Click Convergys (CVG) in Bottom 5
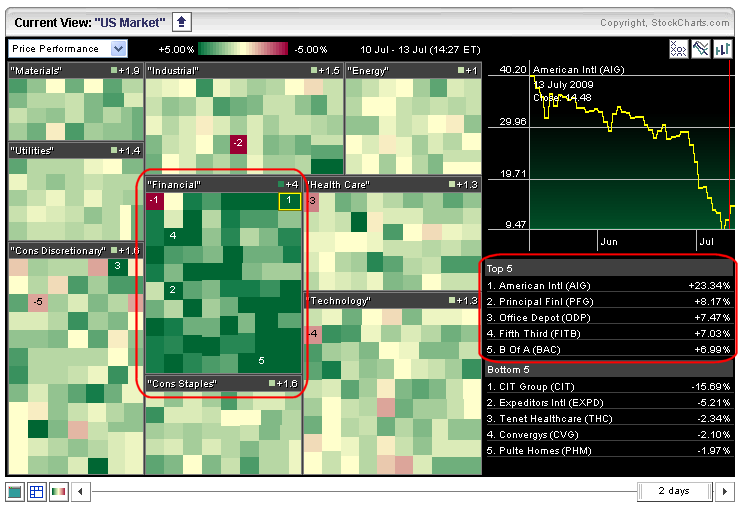Viewport: 740px width, 505px height. [608, 435]
